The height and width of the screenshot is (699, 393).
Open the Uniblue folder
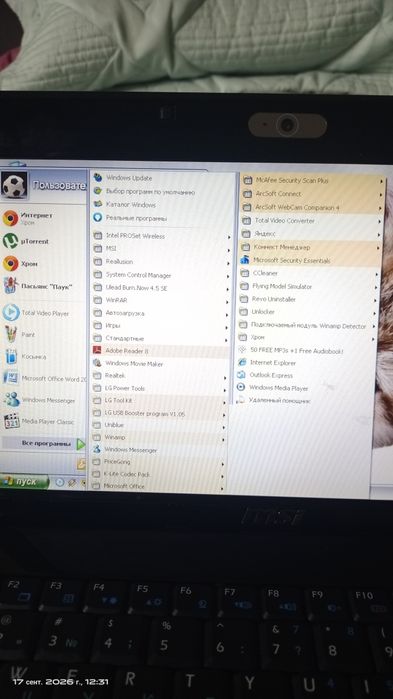(x=158, y=425)
